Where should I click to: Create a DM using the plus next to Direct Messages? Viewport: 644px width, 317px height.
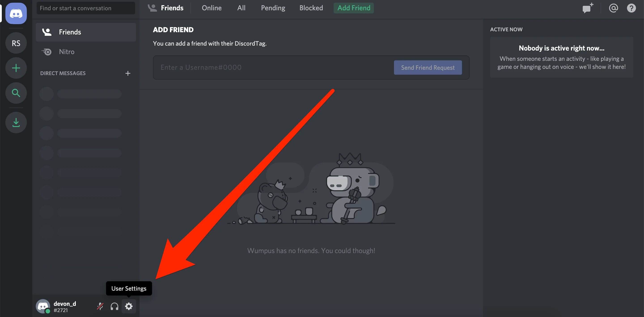pos(128,73)
